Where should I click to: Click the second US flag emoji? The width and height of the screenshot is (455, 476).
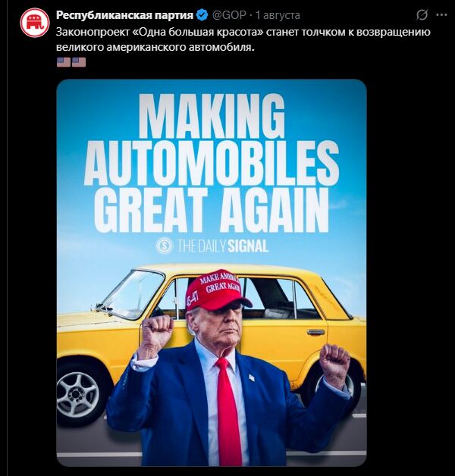click(x=79, y=62)
